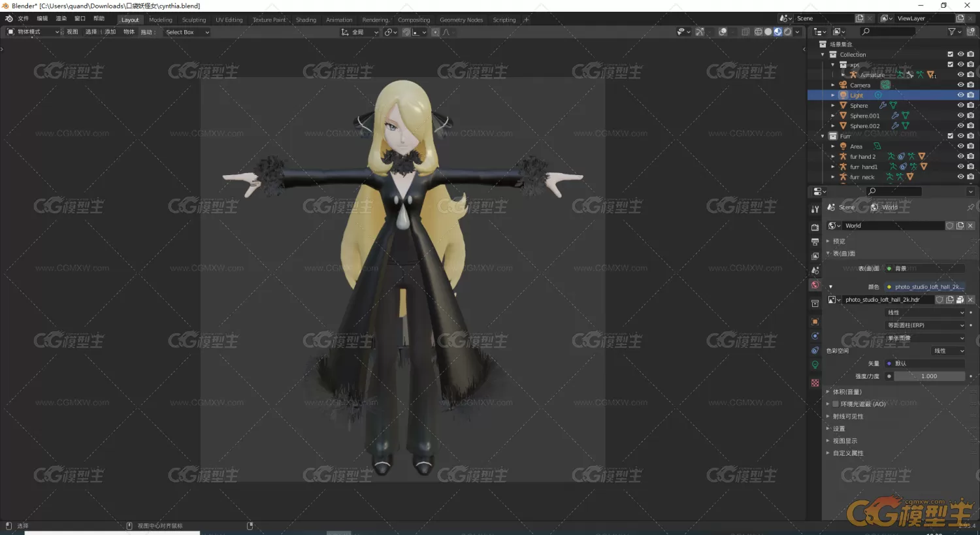Expand the Sphere tree item
The height and width of the screenshot is (535, 980).
click(x=833, y=105)
